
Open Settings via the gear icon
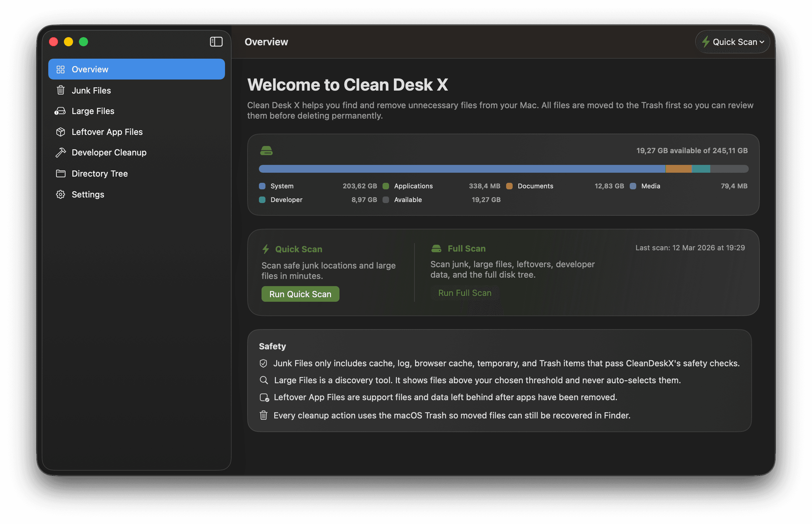click(x=61, y=194)
